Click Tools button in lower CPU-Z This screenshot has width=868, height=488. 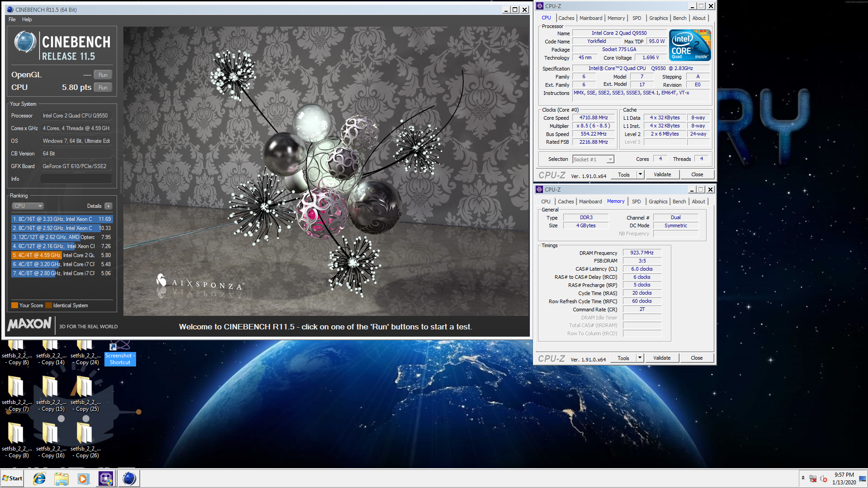(x=623, y=358)
